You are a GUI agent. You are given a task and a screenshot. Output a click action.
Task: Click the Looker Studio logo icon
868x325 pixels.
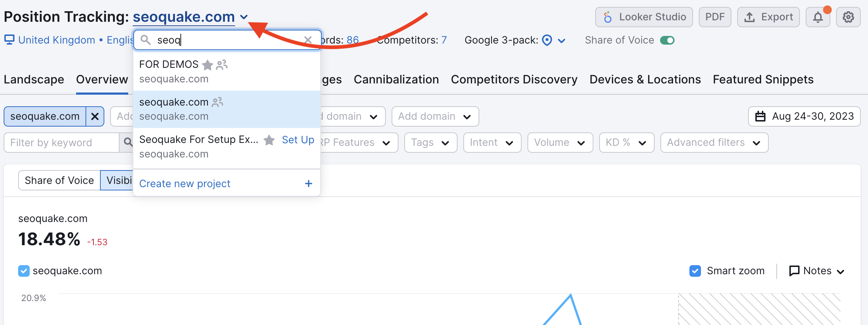click(x=608, y=17)
